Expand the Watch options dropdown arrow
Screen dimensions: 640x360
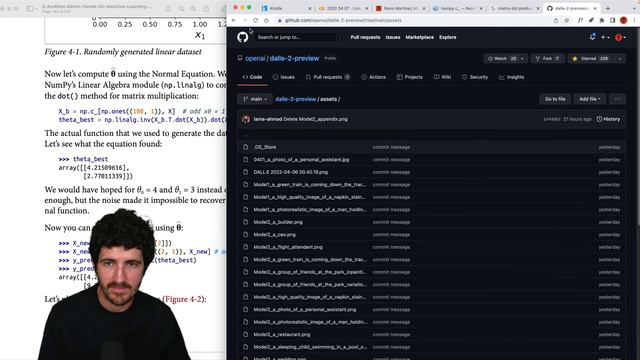[x=522, y=59]
